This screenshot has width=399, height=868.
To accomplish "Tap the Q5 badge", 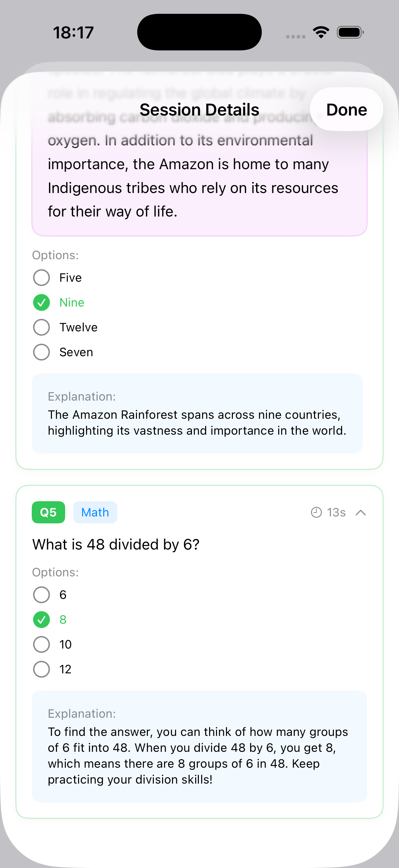I will pyautogui.click(x=48, y=512).
